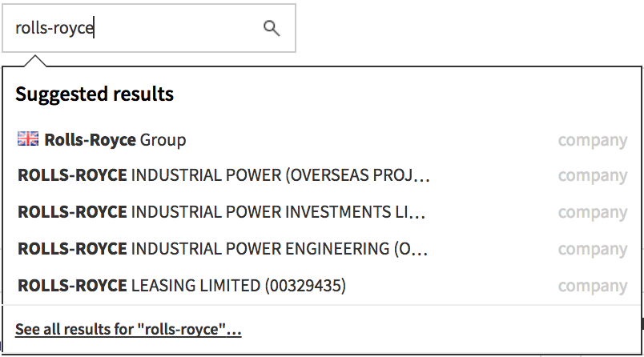Choose Rolls-Royce Industrial Power (Overseas Proj… result
This screenshot has height=357, width=644.
(x=323, y=175)
